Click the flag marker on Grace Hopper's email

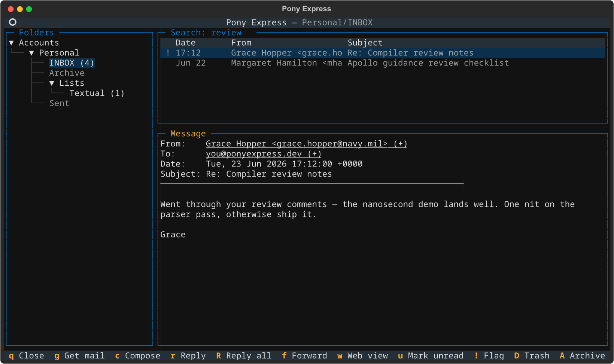click(x=168, y=53)
